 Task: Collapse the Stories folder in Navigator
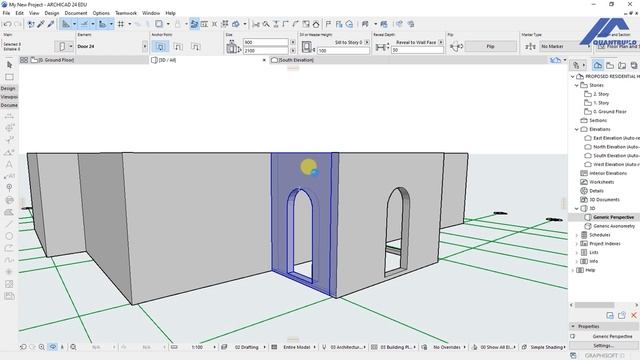pos(576,85)
